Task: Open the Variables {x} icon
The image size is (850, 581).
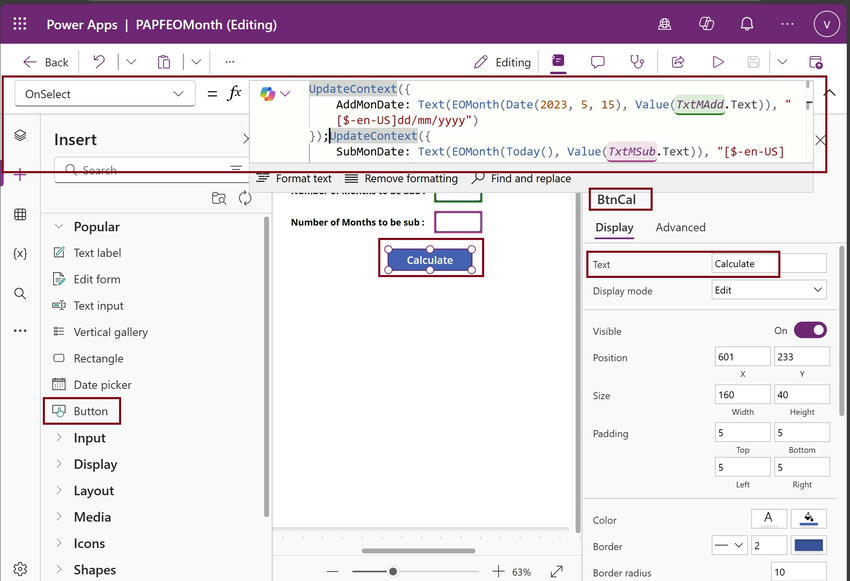Action: click(x=20, y=253)
